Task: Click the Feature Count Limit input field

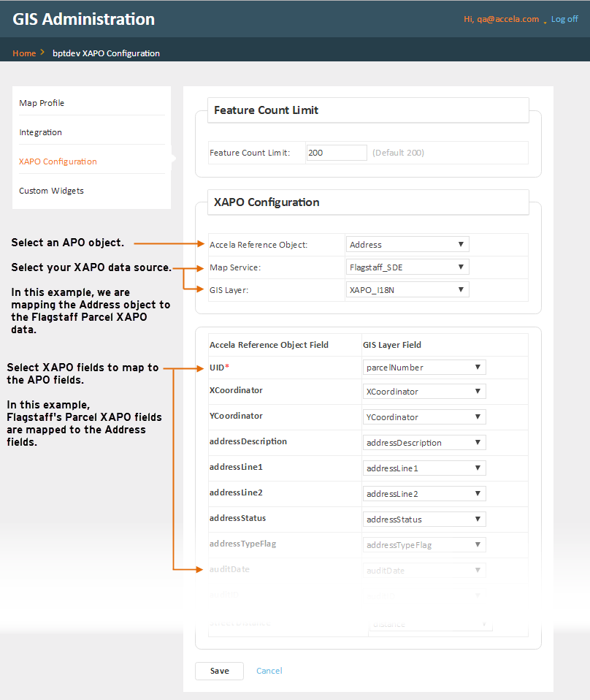Action: 337,153
